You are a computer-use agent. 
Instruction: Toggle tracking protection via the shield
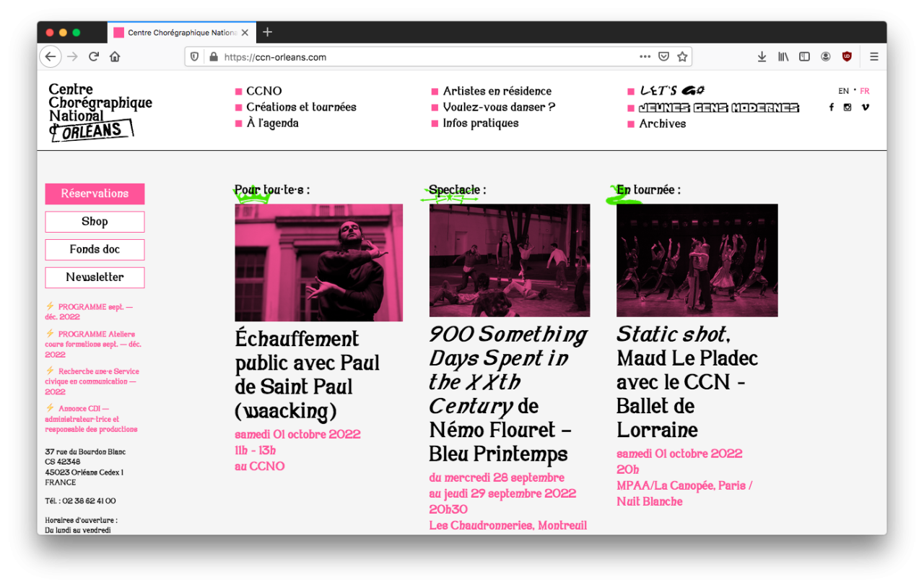coord(193,56)
